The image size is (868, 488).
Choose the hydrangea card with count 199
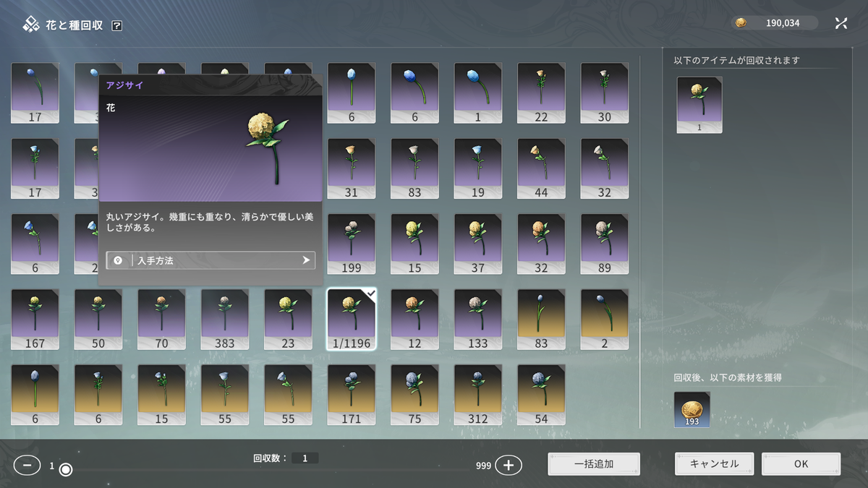tap(351, 244)
